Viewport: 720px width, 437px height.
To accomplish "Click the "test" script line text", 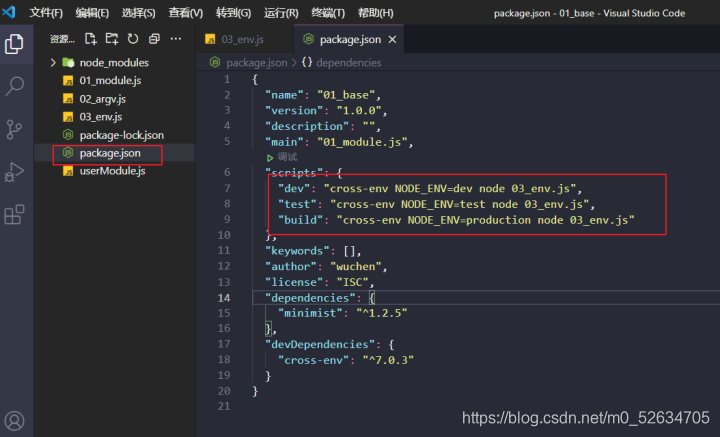I will point(436,204).
